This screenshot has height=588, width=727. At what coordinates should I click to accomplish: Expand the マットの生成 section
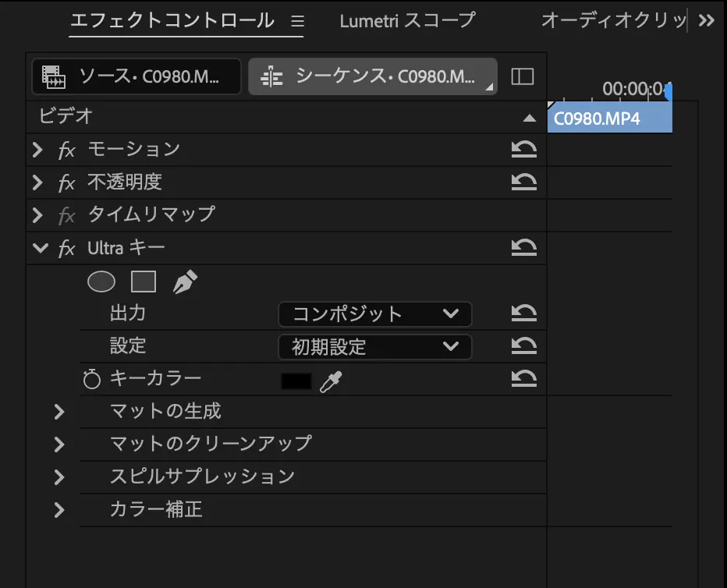pos(59,412)
